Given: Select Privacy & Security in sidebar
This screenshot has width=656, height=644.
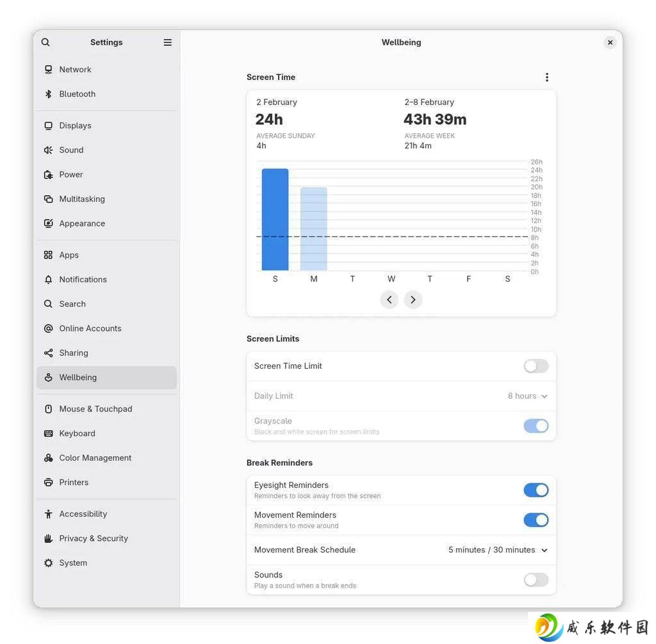Looking at the screenshot, I should click(x=106, y=538).
